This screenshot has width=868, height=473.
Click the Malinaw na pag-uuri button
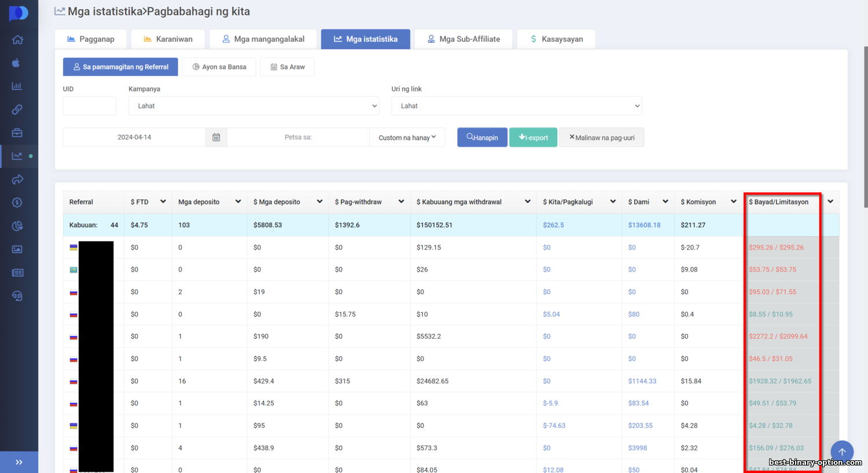click(602, 138)
